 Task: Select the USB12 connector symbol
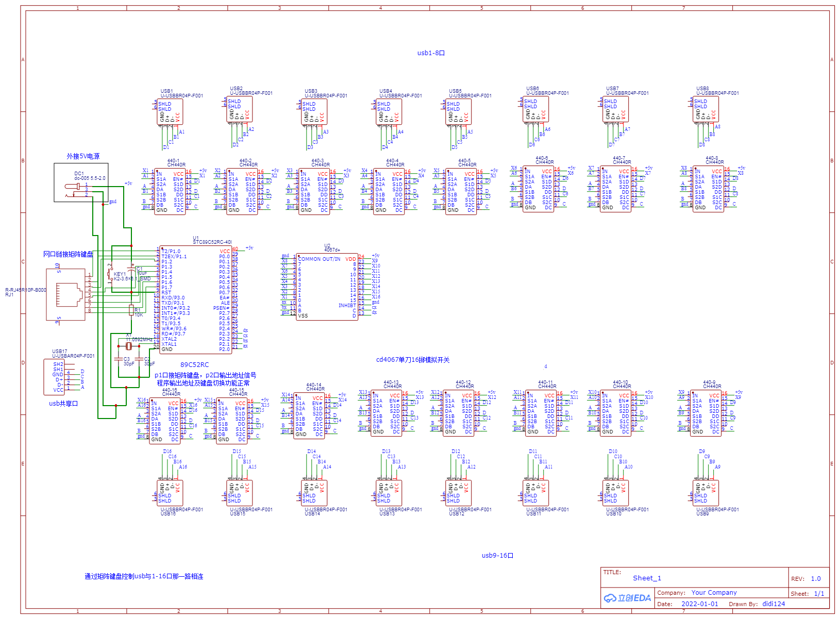click(x=459, y=493)
